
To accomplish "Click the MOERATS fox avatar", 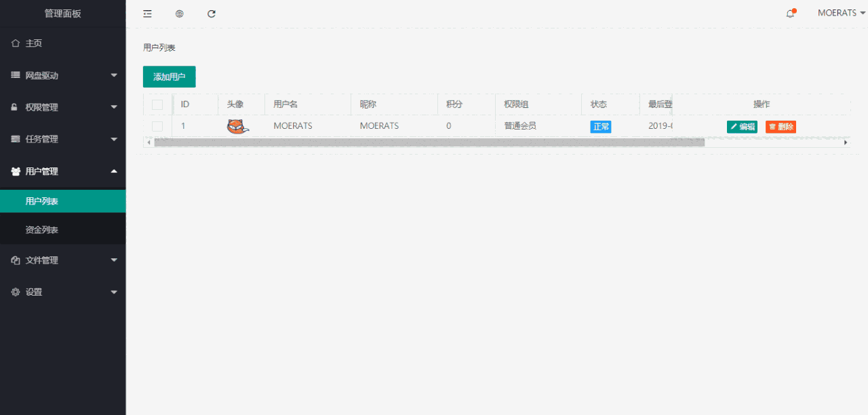I will click(x=237, y=126).
